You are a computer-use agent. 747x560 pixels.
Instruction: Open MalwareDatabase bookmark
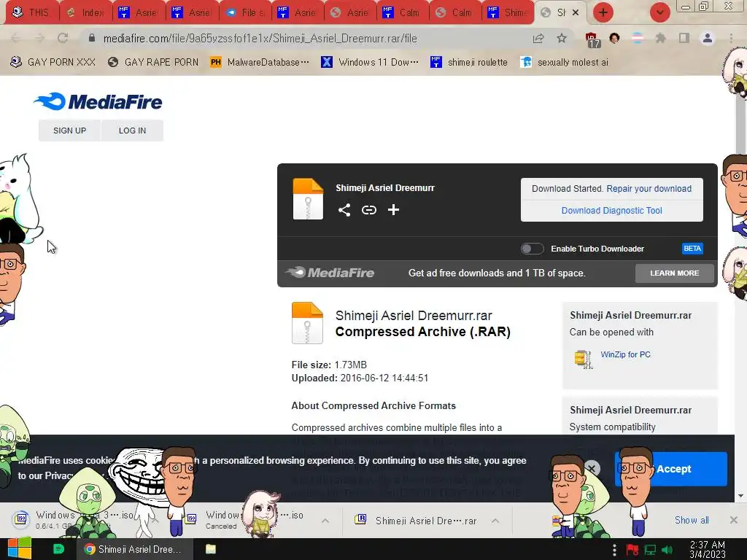point(260,63)
